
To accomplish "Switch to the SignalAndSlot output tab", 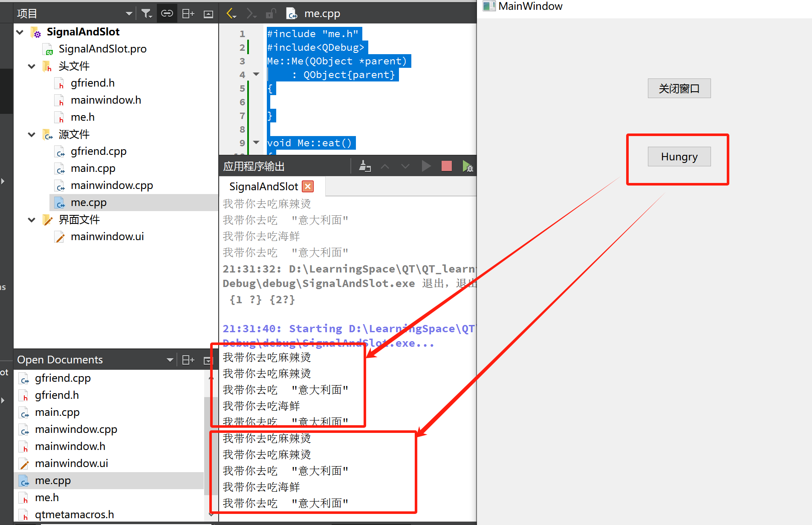I will click(263, 186).
